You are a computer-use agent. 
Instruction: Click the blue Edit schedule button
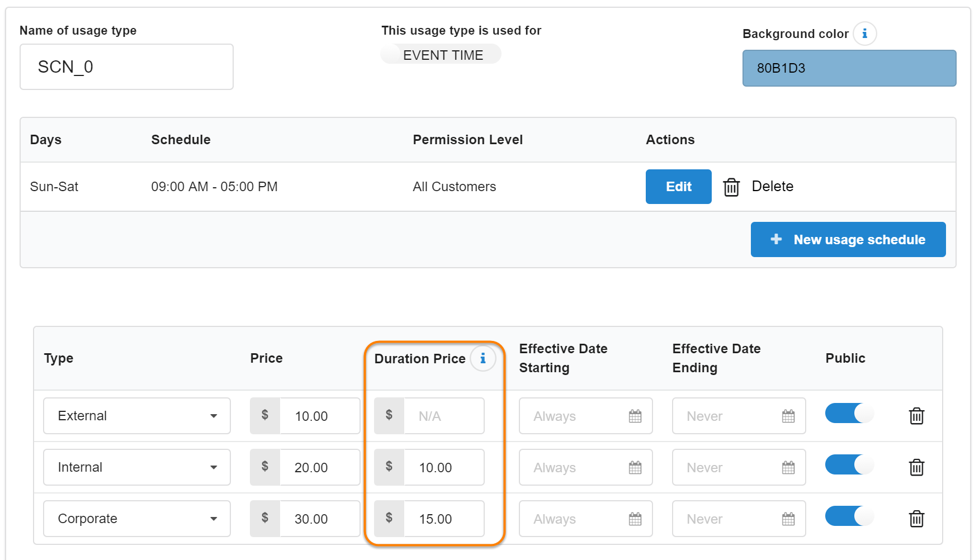[678, 187]
